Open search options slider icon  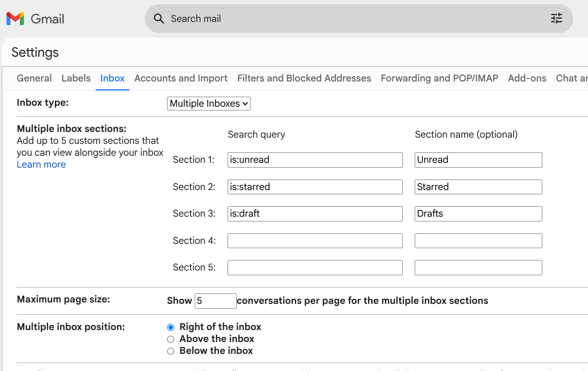[x=556, y=19]
